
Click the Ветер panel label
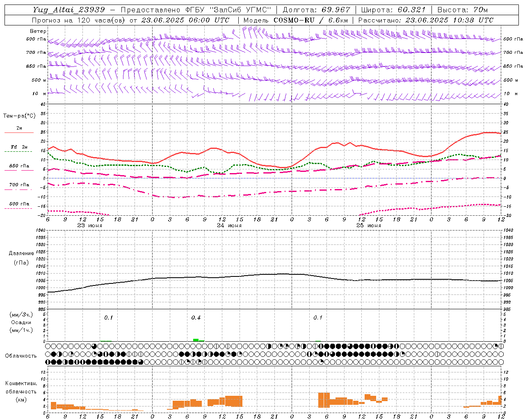[38, 31]
